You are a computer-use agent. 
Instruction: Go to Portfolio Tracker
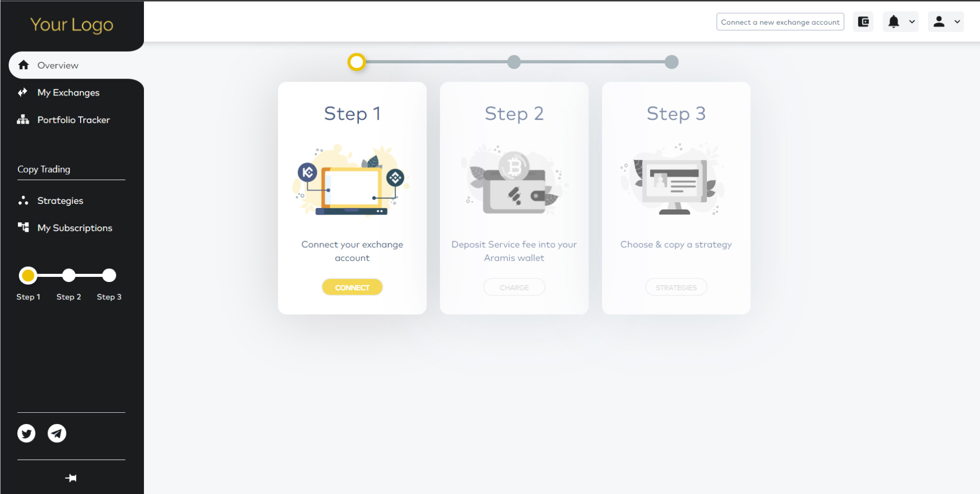tap(73, 120)
